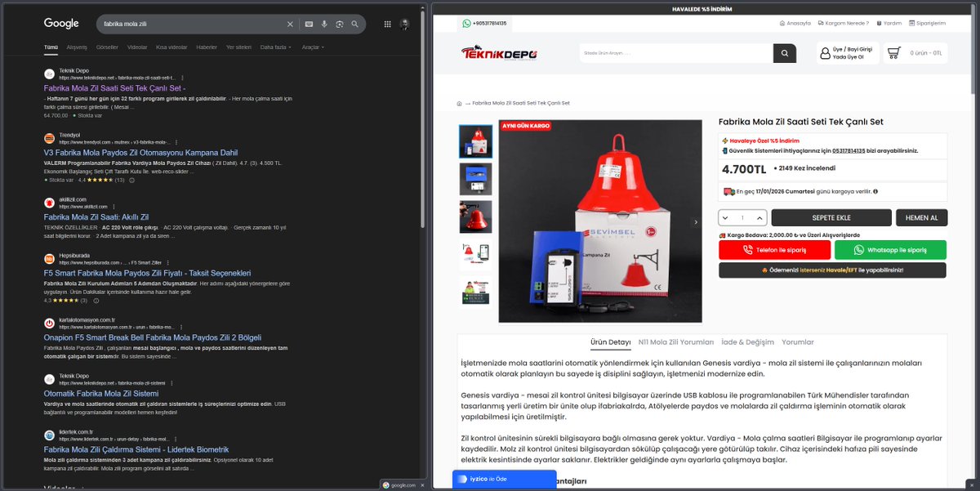Open the 'İade & Değişim' tab
Viewport: 980px width, 491px height.
click(x=747, y=342)
